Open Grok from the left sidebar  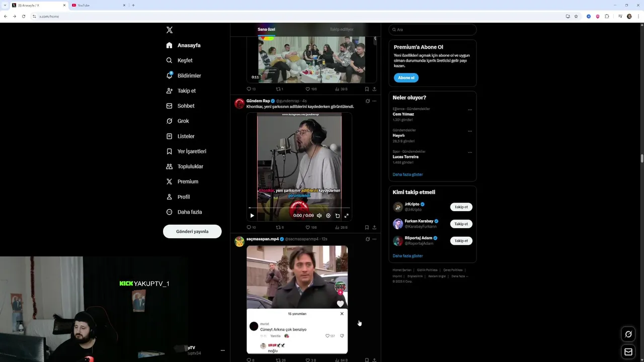178,121
